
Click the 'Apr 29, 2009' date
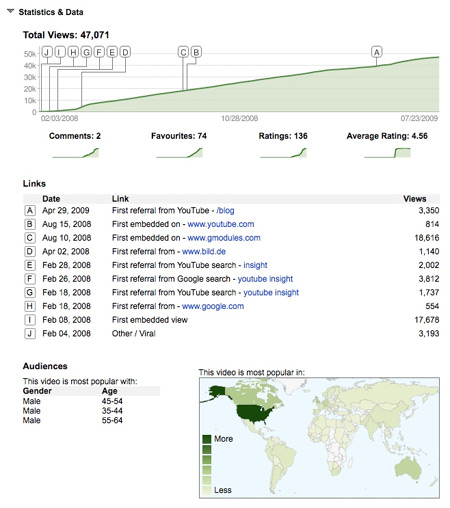tap(66, 211)
